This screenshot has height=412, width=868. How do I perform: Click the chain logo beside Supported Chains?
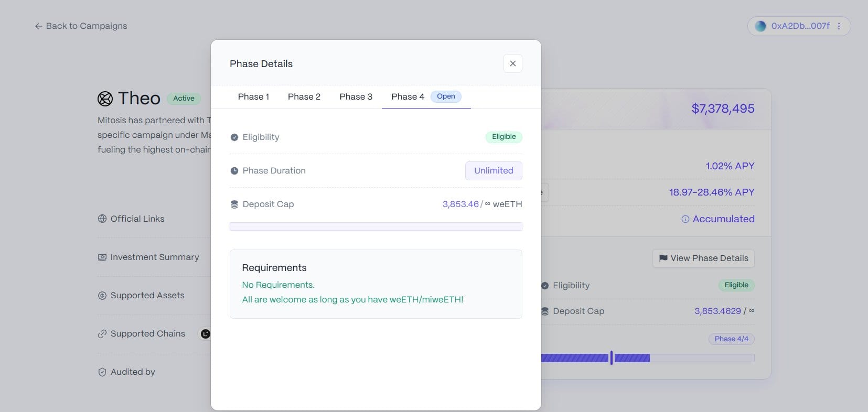(205, 334)
